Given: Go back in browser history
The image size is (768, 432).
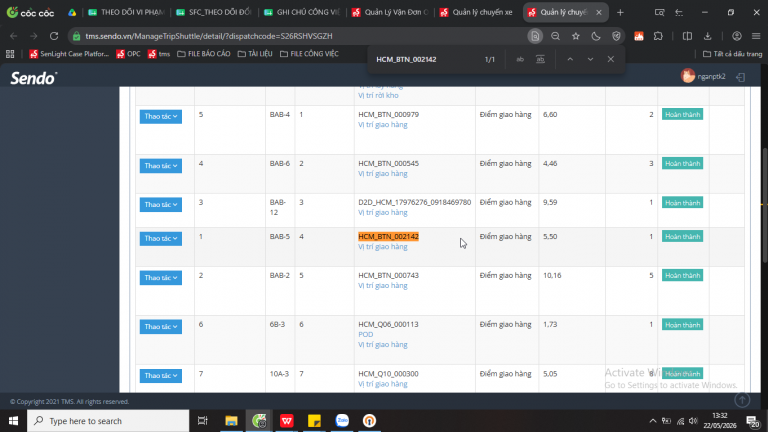Looking at the screenshot, I should click(x=14, y=36).
